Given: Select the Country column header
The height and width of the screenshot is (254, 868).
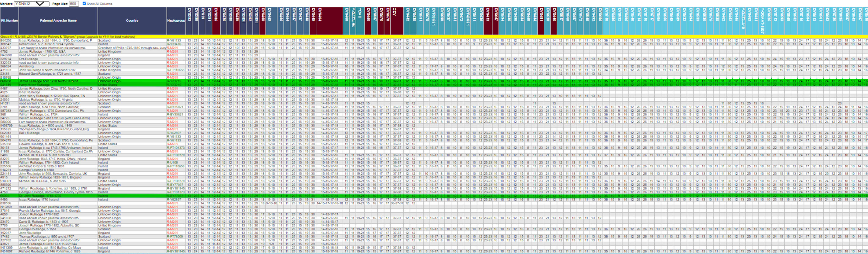Looking at the screenshot, I should 132,20.
